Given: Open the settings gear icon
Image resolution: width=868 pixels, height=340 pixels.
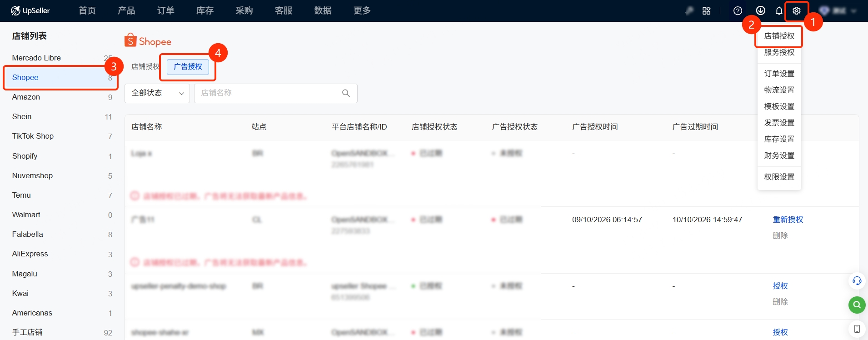Looking at the screenshot, I should tap(796, 10).
